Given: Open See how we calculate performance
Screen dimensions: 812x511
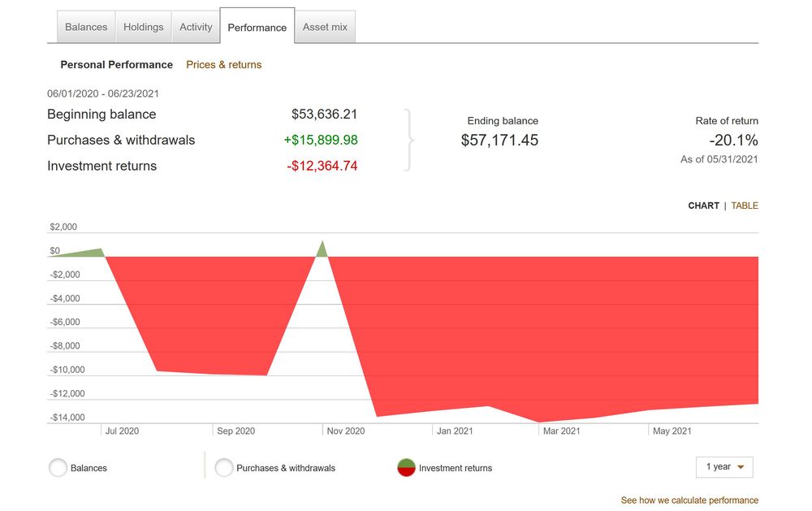Looking at the screenshot, I should (689, 500).
